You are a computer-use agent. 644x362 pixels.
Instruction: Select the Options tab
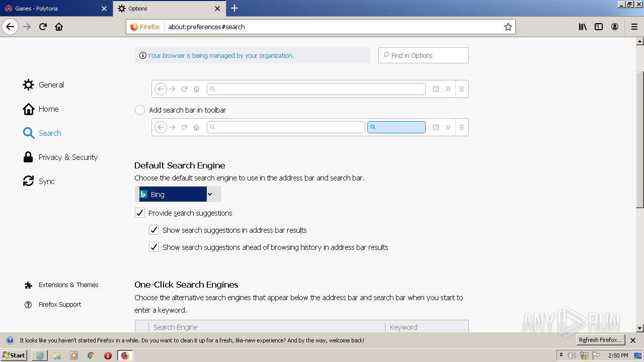click(170, 9)
